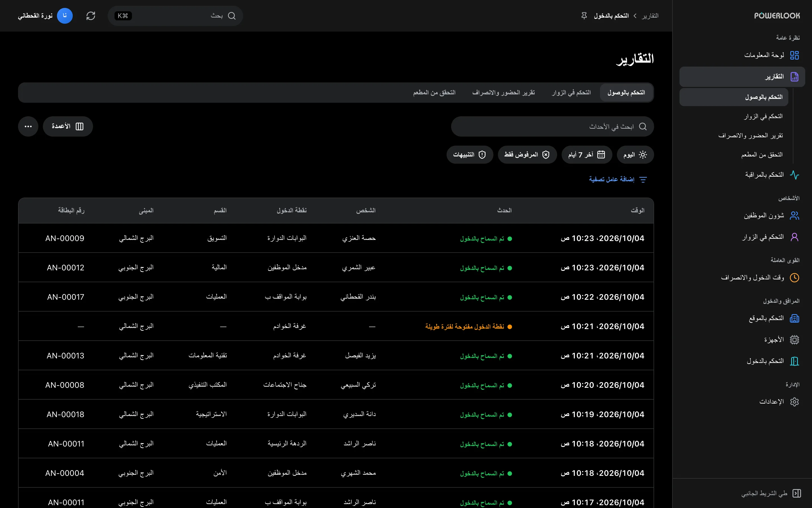
Task: Open لوحة المعلومات from the sidebar
Action: tap(742, 55)
